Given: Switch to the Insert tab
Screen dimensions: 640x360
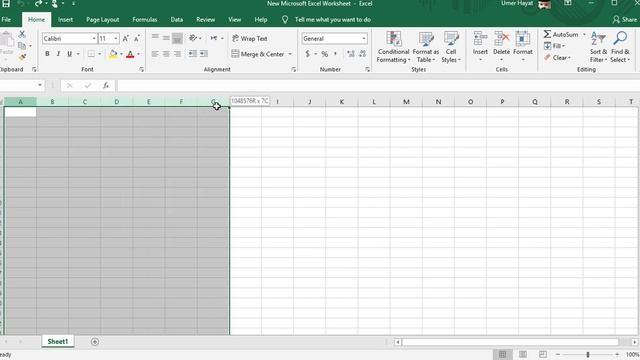Looking at the screenshot, I should tap(65, 20).
